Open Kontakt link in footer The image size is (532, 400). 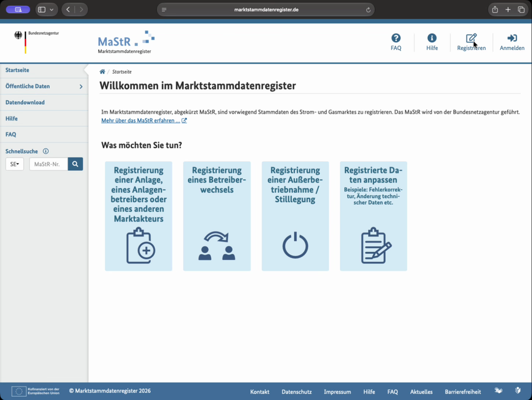tap(259, 392)
